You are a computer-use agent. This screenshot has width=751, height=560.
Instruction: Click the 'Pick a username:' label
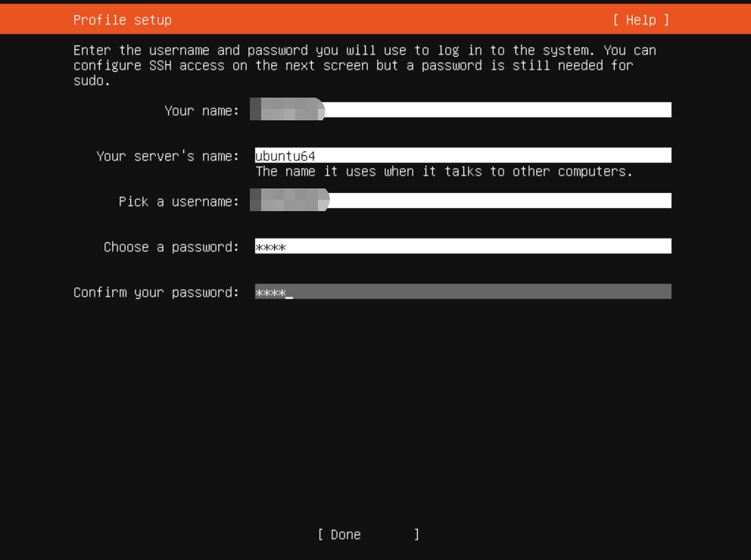[x=179, y=201]
